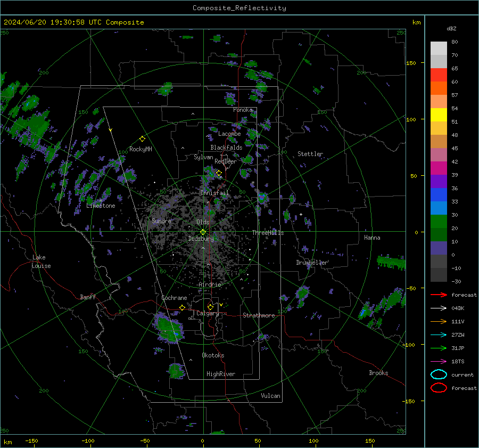Select the 'Okotoks' label
Screen dimensions: 479x448
coord(213,355)
